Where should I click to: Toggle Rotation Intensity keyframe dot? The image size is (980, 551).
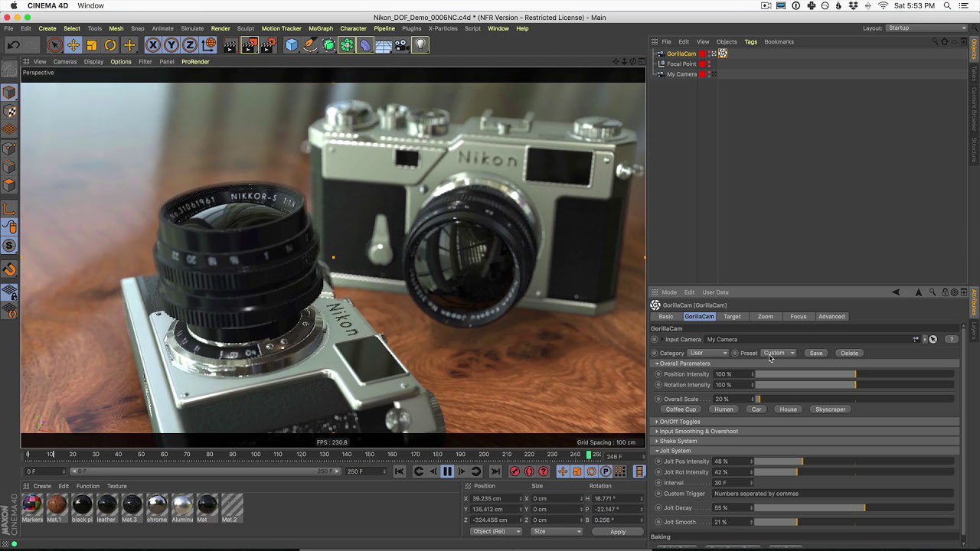[x=658, y=385]
